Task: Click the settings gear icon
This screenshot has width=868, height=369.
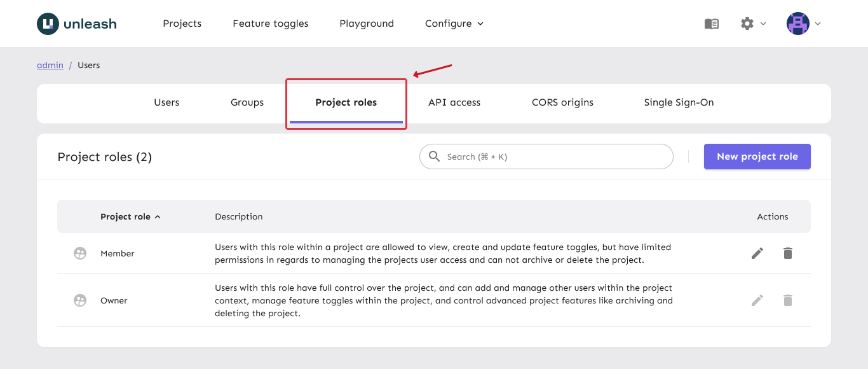Action: 747,24
